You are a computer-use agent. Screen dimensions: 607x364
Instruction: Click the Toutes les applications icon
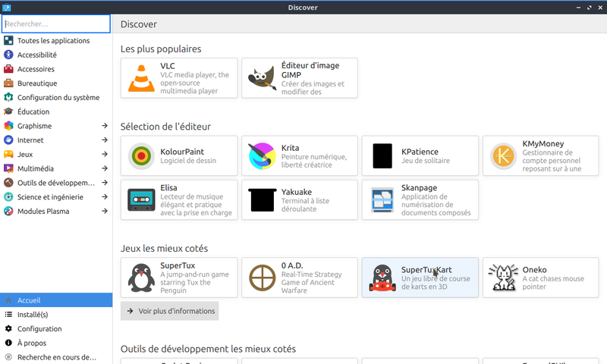tap(8, 40)
